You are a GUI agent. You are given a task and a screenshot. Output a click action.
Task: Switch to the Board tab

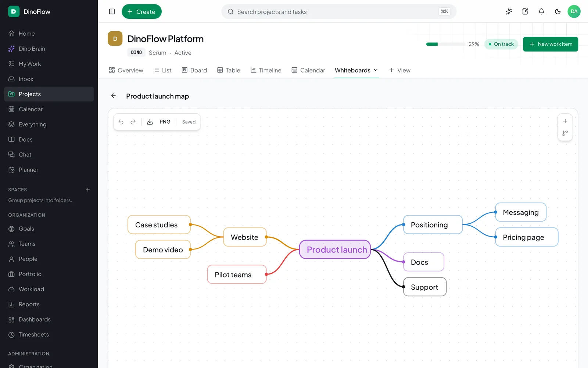click(194, 70)
